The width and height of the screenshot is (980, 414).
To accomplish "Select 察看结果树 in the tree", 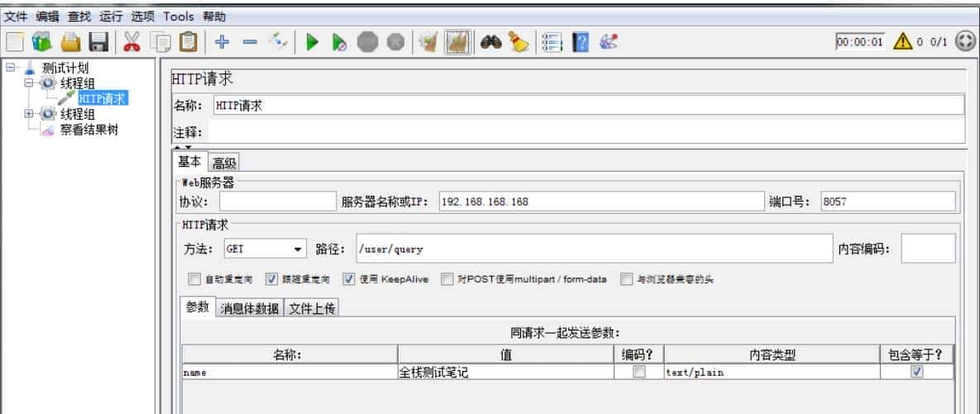I will 88,130.
